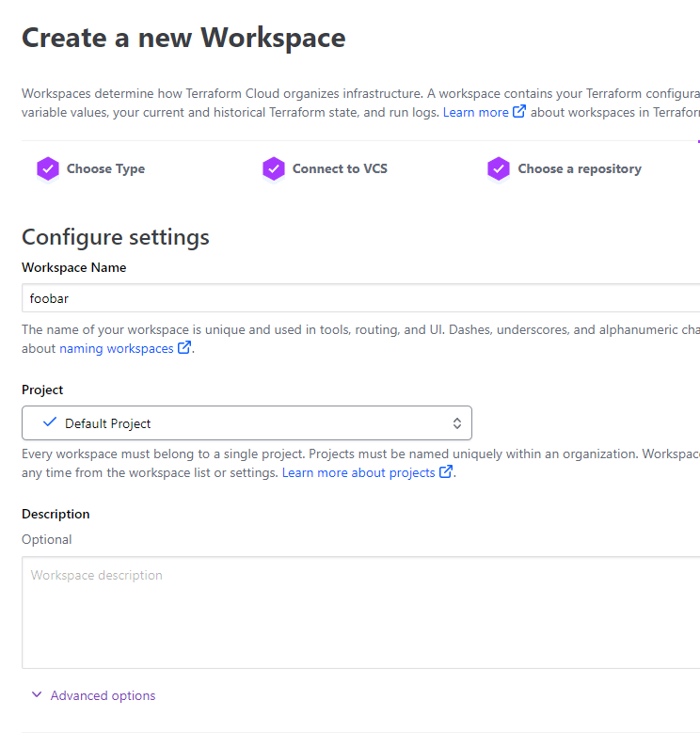This screenshot has height=748, width=700.
Task: Click the Advanced options text label
Action: coord(103,695)
